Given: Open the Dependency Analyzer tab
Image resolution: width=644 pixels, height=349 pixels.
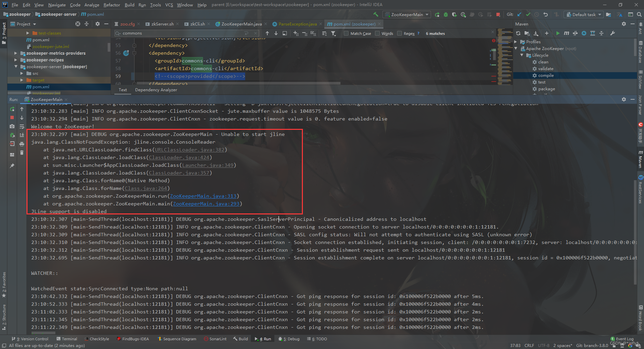Looking at the screenshot, I should point(156,90).
